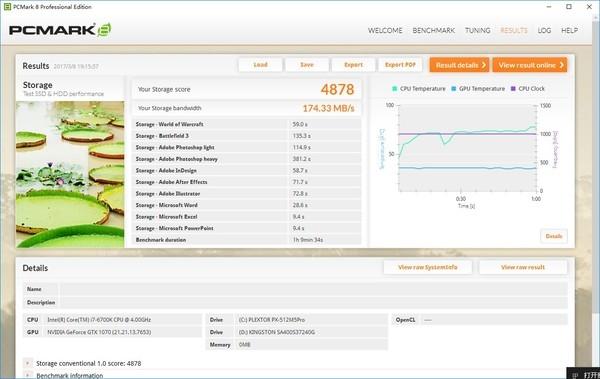
Task: Click the OpenCL value field
Action: (494, 320)
